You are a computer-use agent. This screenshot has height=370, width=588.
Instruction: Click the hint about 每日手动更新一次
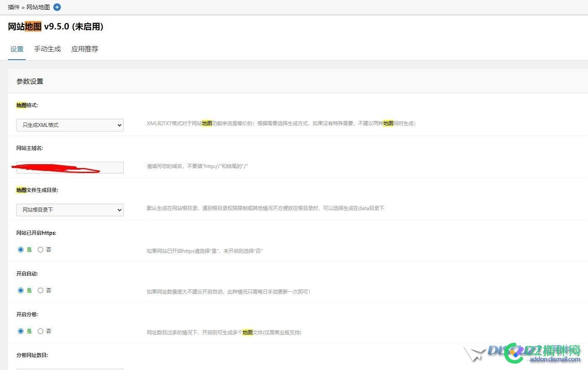click(x=228, y=292)
